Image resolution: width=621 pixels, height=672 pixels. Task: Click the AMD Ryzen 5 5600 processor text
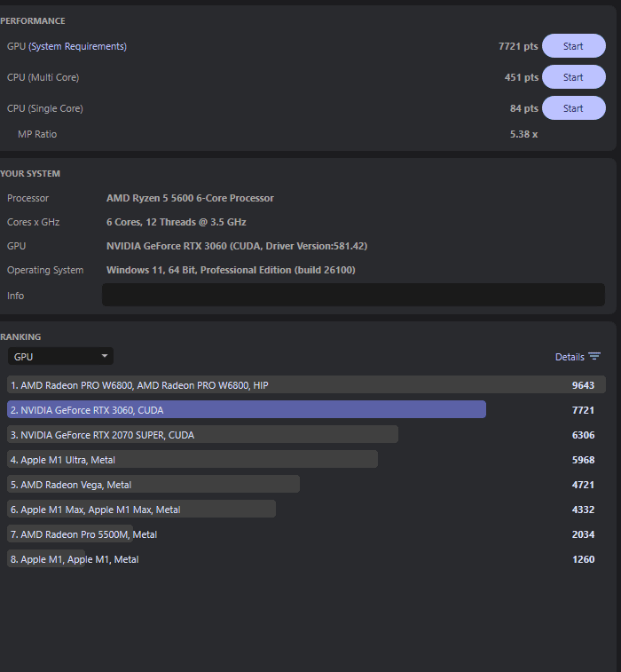pos(190,198)
